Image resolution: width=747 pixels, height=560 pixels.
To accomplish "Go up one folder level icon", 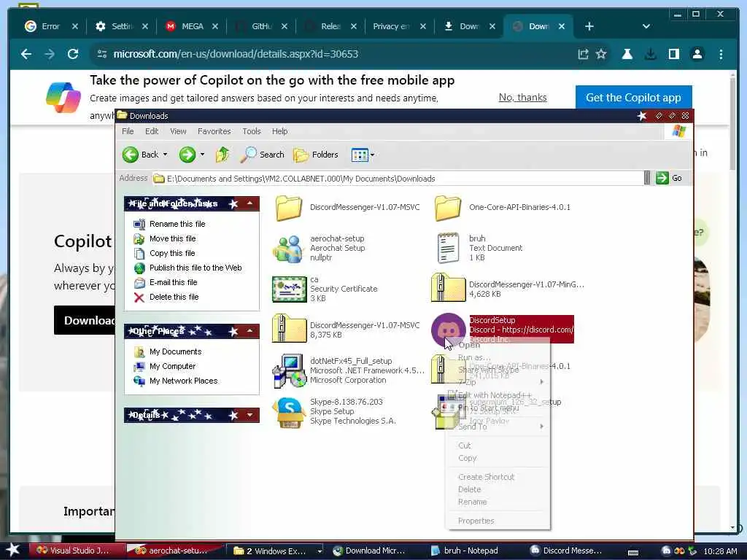I will pyautogui.click(x=222, y=155).
